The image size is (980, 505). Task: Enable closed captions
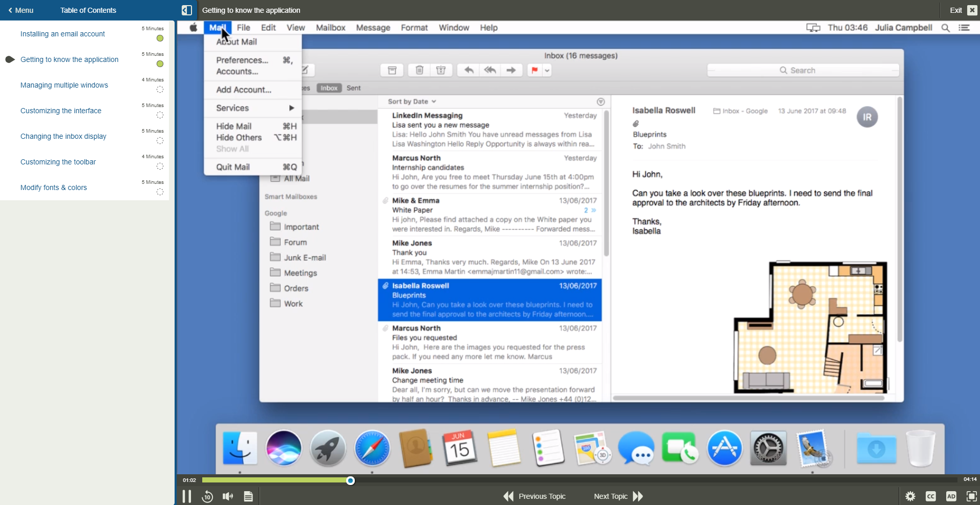(931, 496)
